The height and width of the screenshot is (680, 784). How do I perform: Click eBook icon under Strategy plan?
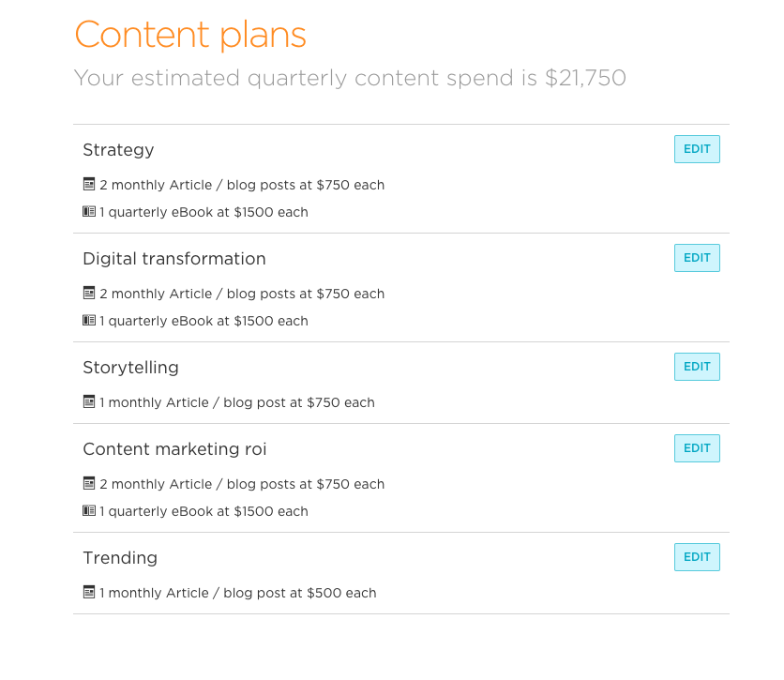[x=89, y=212]
